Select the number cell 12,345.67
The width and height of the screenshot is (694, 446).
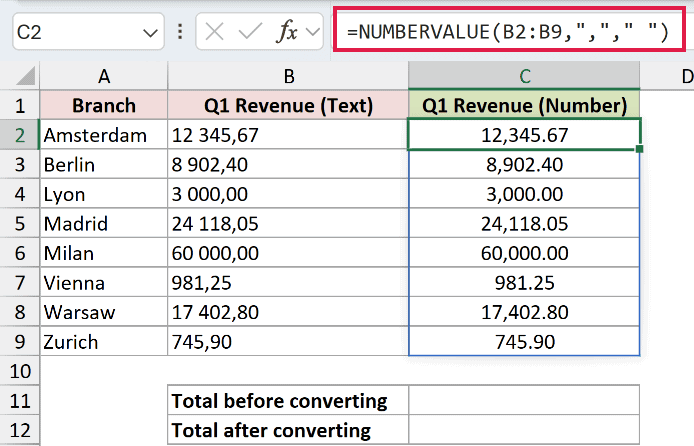[x=524, y=135]
